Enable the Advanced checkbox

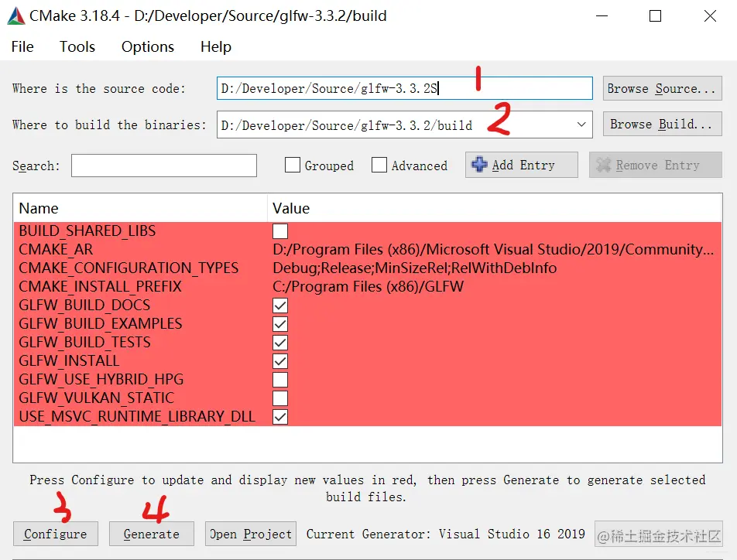[379, 165]
